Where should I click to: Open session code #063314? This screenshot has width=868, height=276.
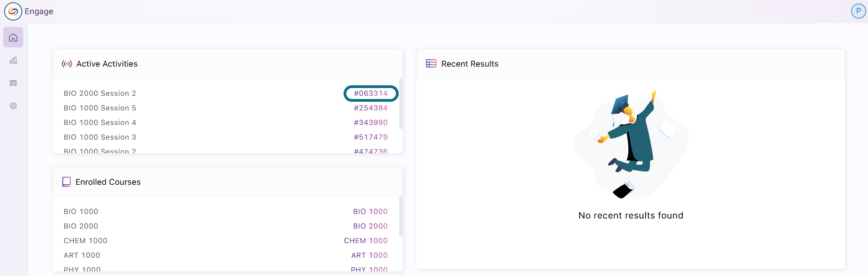tap(371, 93)
